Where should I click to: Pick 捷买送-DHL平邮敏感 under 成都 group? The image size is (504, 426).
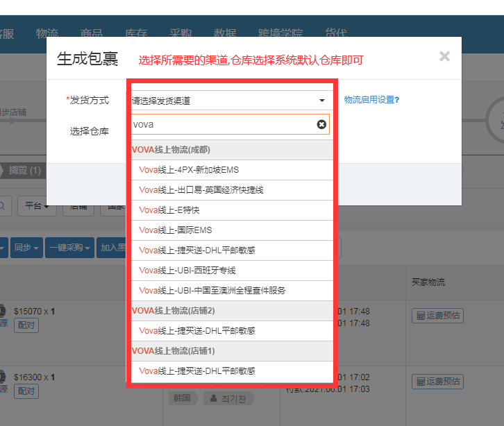[232, 250]
